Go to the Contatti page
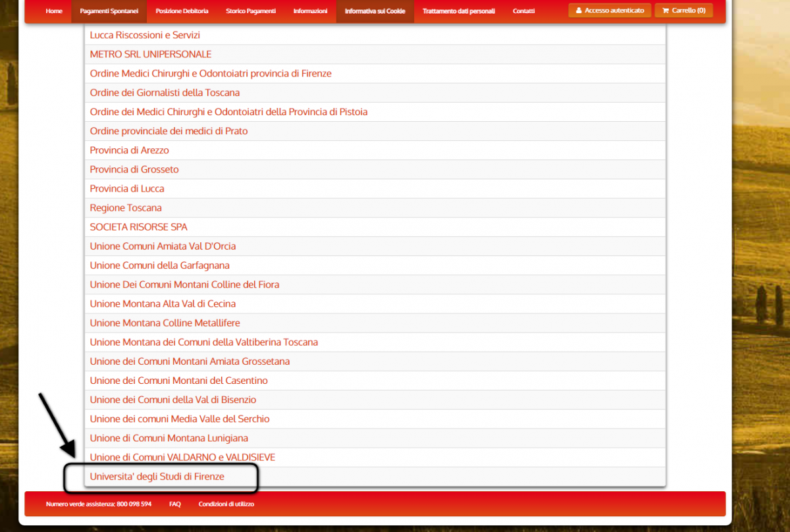The width and height of the screenshot is (790, 532). (524, 11)
